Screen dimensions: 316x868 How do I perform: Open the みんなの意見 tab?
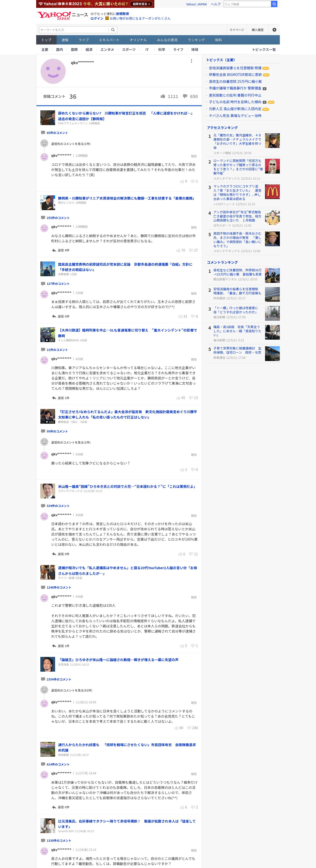[x=167, y=40]
